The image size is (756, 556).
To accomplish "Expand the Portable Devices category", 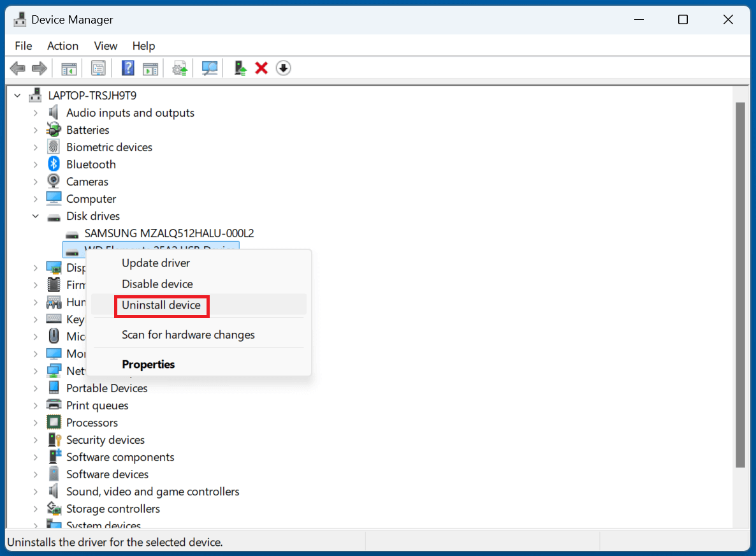I will point(36,388).
